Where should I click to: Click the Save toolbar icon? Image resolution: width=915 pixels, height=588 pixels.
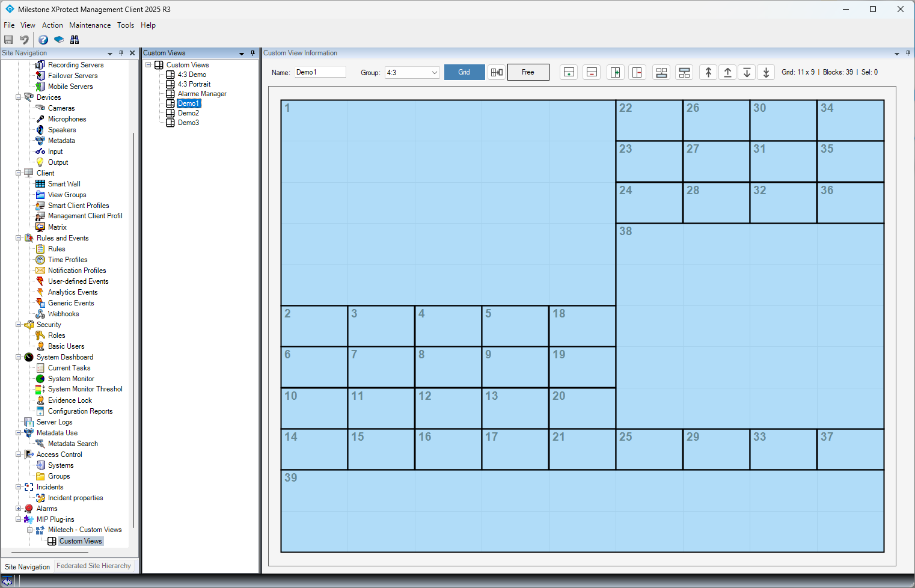8,40
